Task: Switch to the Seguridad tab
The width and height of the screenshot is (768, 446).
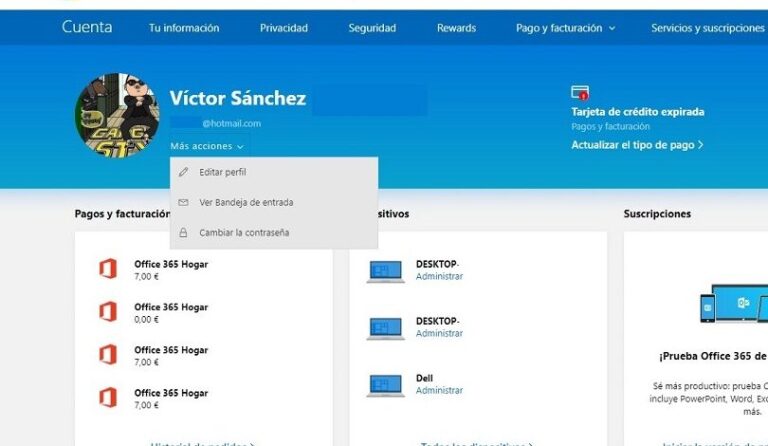Action: [372, 28]
